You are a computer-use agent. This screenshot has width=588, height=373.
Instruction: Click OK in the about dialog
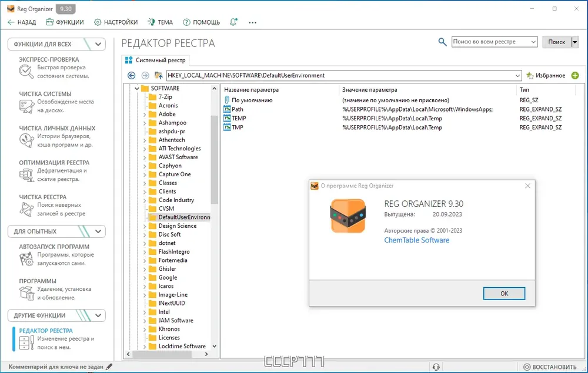tap(504, 293)
